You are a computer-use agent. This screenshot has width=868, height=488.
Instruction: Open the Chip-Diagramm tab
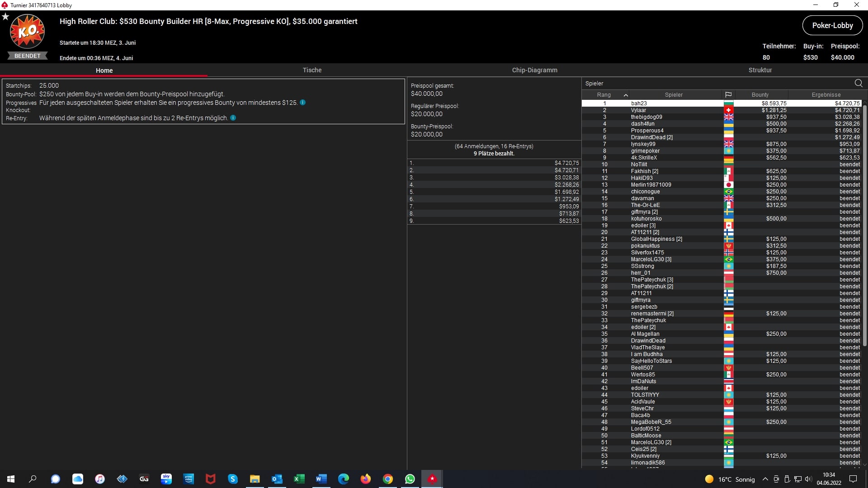(x=534, y=70)
